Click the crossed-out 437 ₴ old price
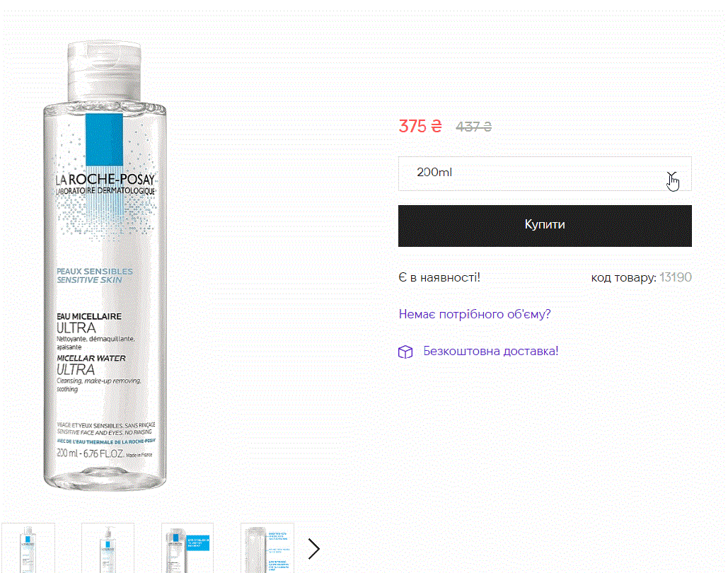Image resolution: width=728 pixels, height=573 pixels. [473, 127]
